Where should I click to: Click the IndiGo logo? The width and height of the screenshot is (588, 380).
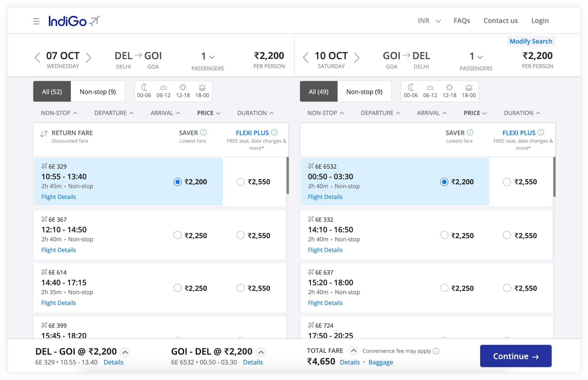[x=74, y=21]
